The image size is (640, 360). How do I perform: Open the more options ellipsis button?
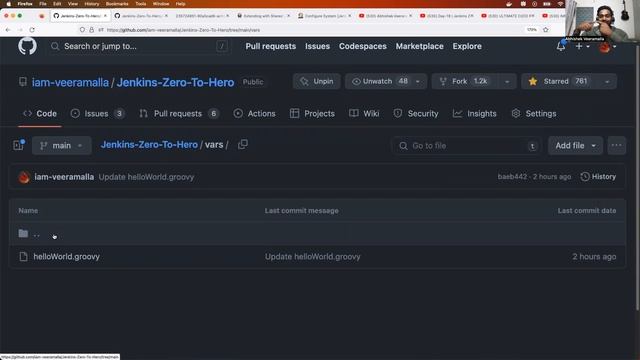pos(616,146)
